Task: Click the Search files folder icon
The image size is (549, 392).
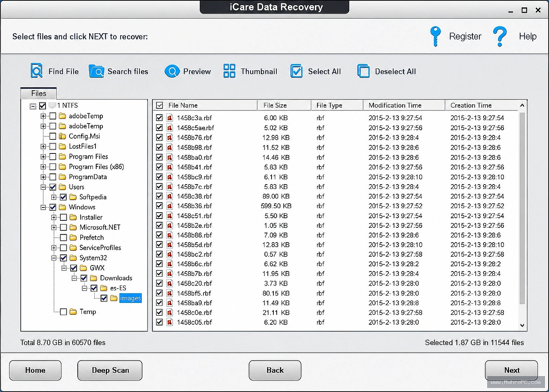Action: pos(97,71)
